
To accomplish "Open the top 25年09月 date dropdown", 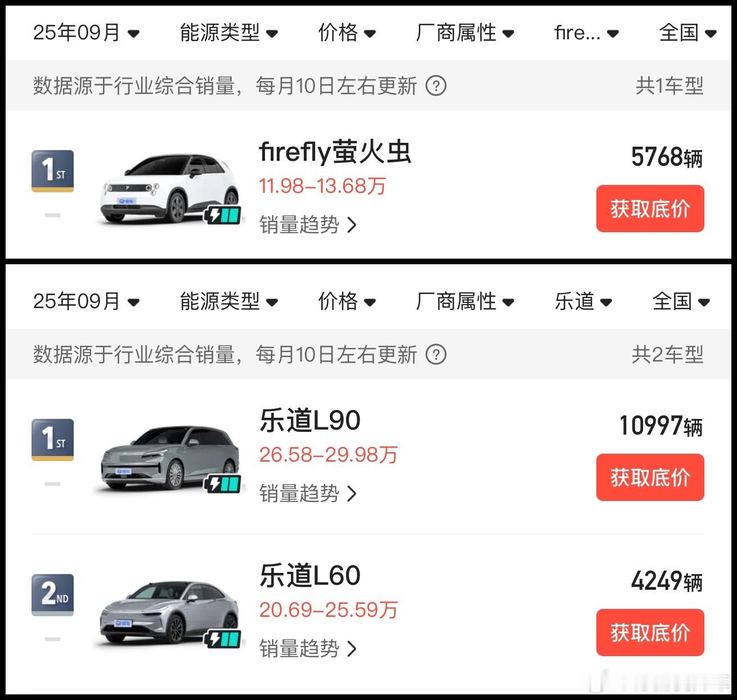I will click(x=86, y=33).
